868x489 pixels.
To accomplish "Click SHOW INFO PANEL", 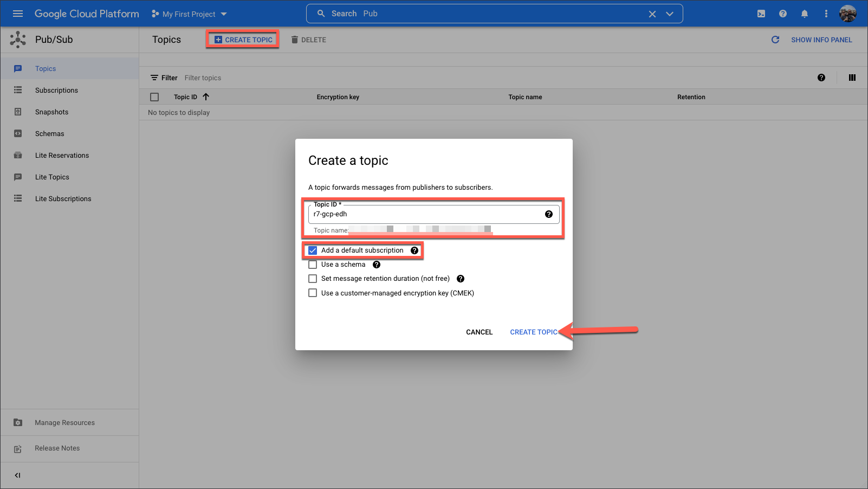I will click(821, 40).
